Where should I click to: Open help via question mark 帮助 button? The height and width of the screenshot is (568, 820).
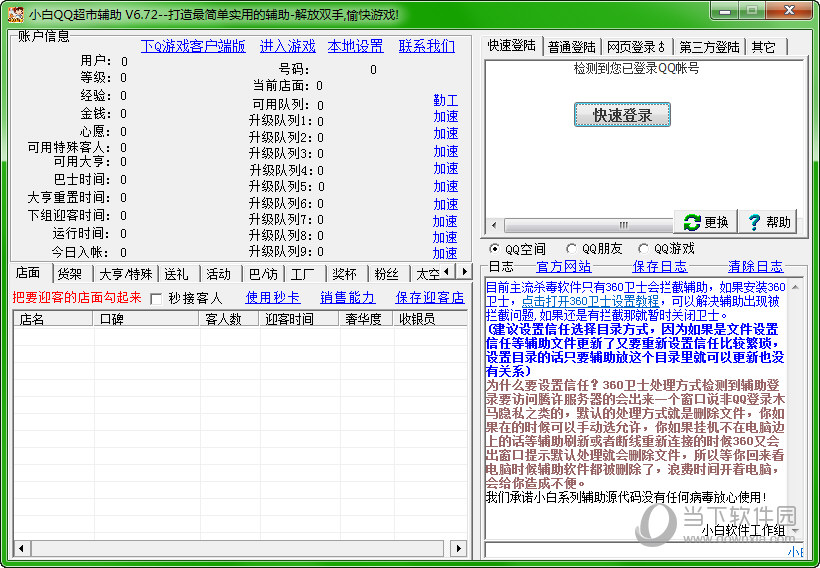[768, 222]
